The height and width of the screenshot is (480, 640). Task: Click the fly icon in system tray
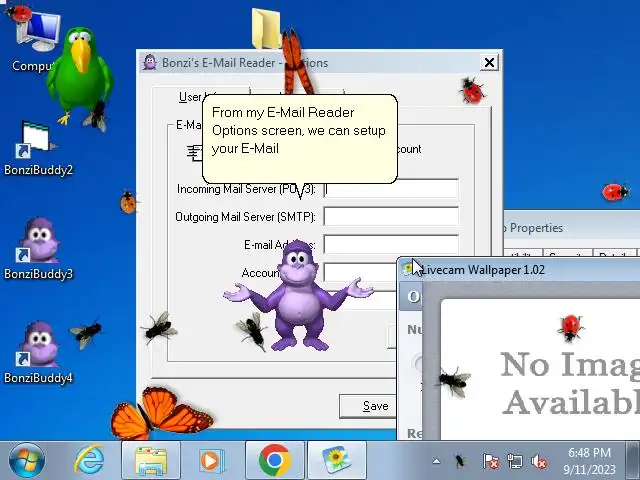tap(460, 462)
